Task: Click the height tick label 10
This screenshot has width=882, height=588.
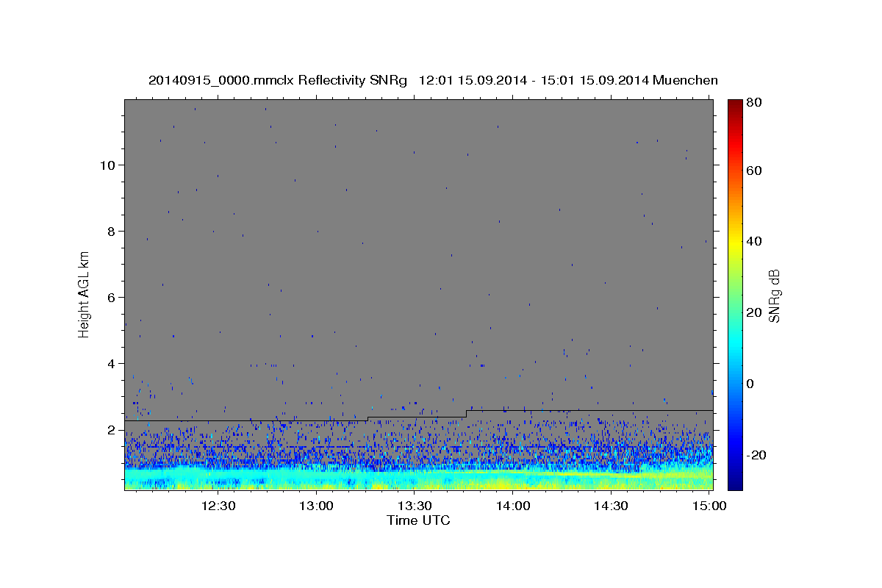Action: coord(110,165)
